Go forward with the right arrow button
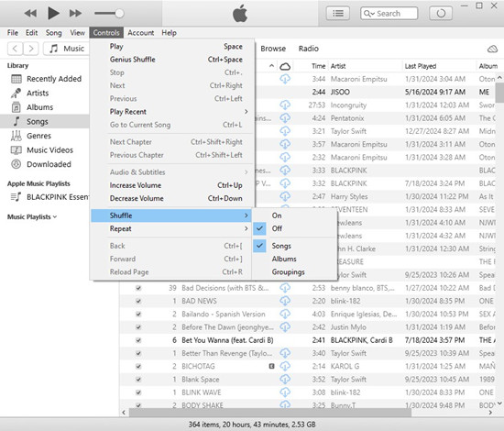504x431 pixels. (31, 49)
